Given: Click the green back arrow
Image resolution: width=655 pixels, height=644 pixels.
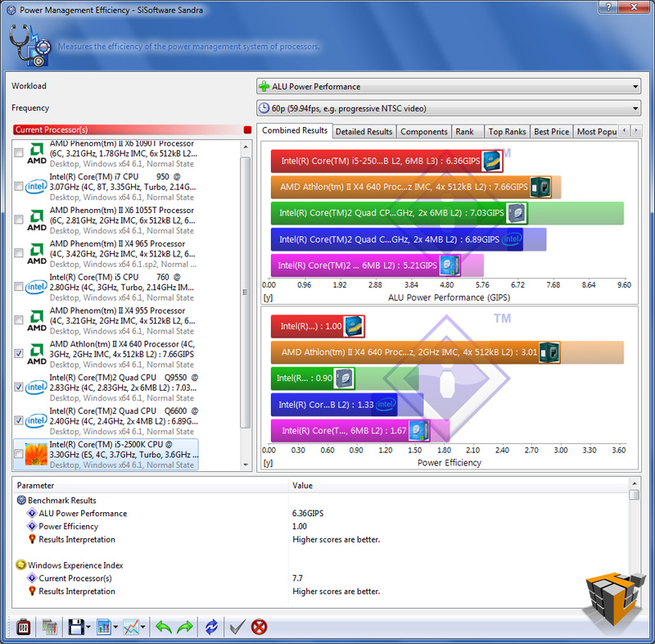Looking at the screenshot, I should (x=163, y=627).
